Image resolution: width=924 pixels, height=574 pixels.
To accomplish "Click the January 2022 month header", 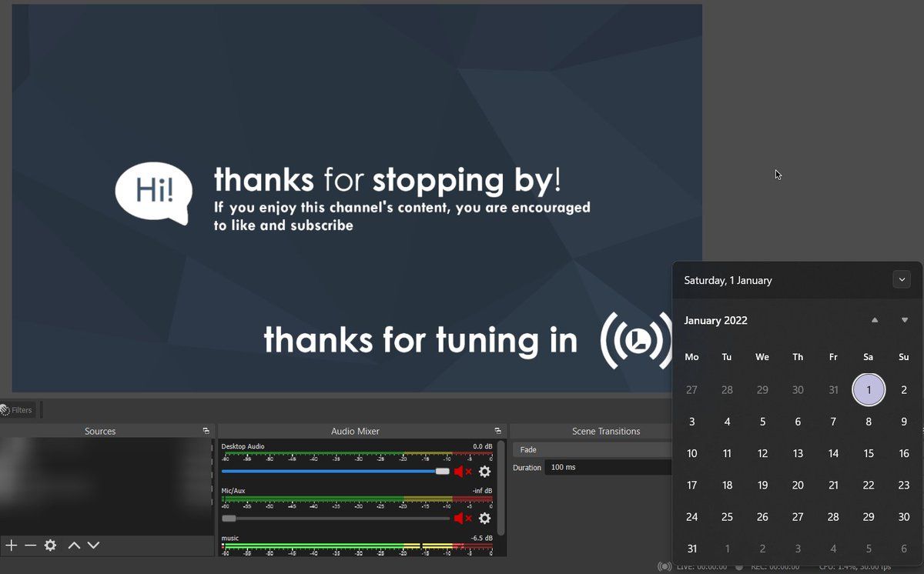I will coord(715,321).
